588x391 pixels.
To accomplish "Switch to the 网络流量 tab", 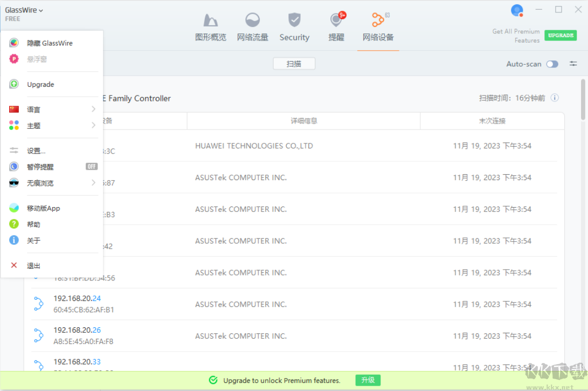I will pos(252,26).
